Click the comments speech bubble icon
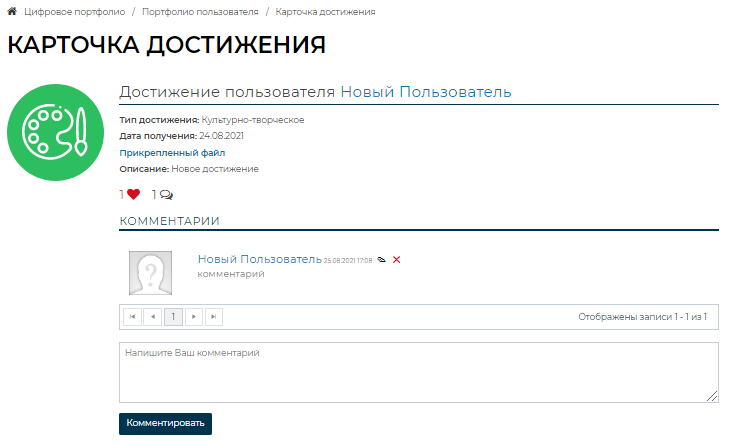This screenshot has height=446, width=736. click(x=166, y=195)
